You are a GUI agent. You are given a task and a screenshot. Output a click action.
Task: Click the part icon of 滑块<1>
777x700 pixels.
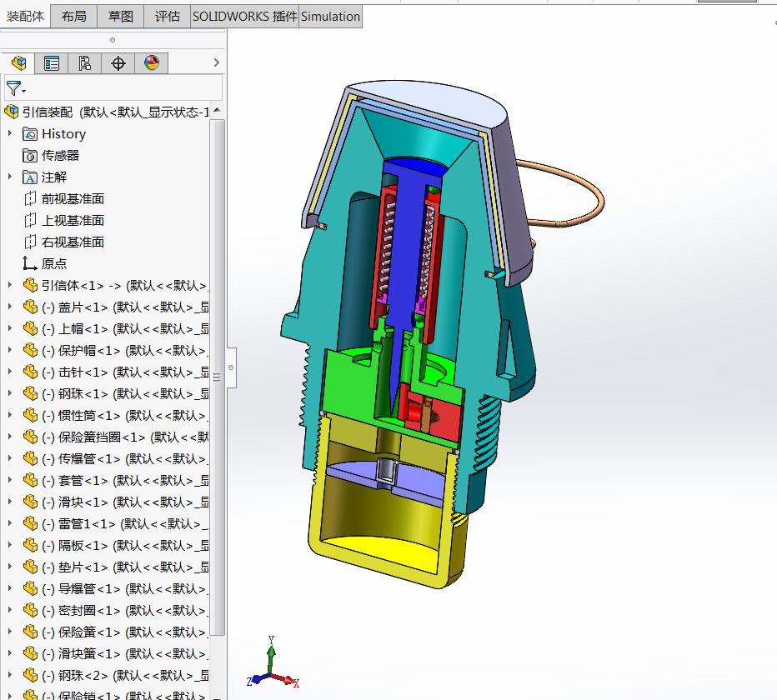click(x=30, y=502)
